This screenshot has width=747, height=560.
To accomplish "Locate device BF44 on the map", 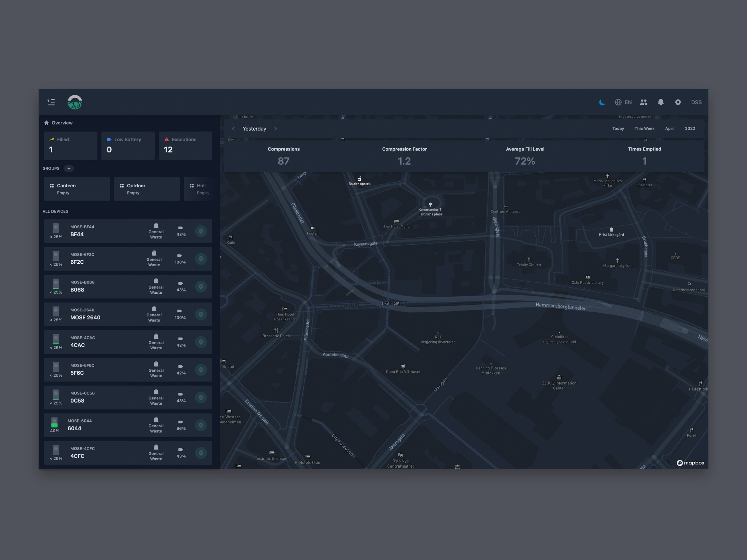I will pos(201,231).
